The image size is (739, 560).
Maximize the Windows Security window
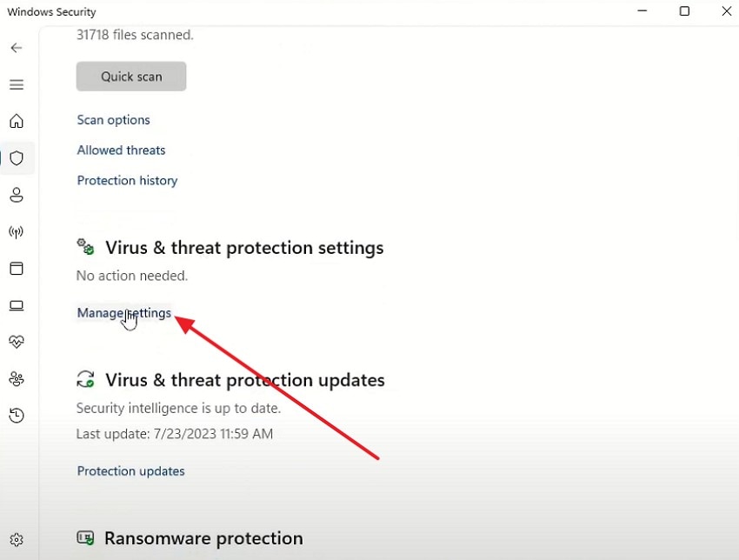point(684,11)
